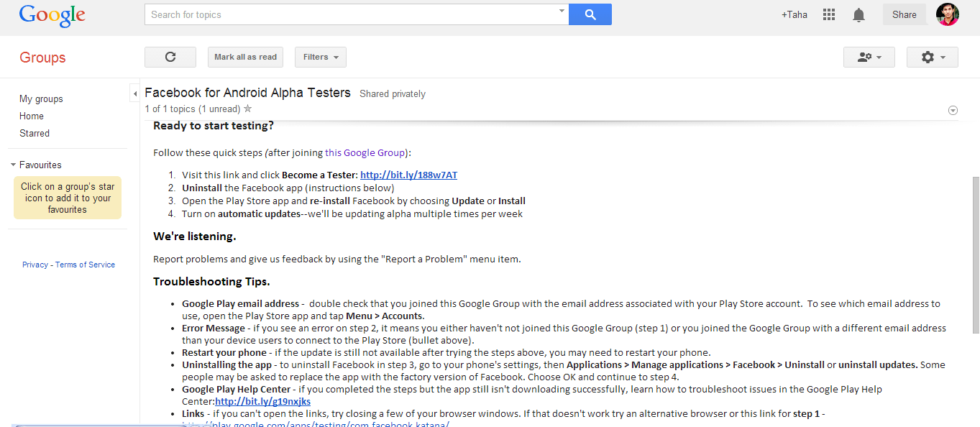Collapse the left sidebar arrow
This screenshot has width=980, height=427.
tap(135, 94)
